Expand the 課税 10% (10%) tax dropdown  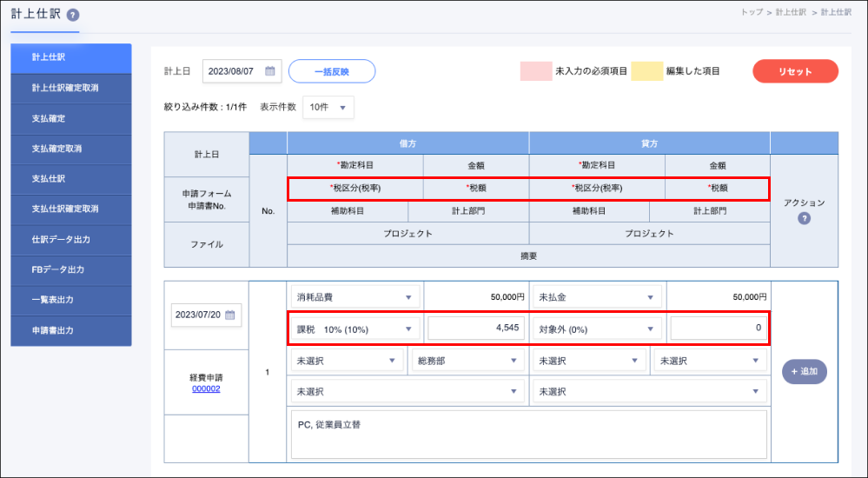(354, 329)
